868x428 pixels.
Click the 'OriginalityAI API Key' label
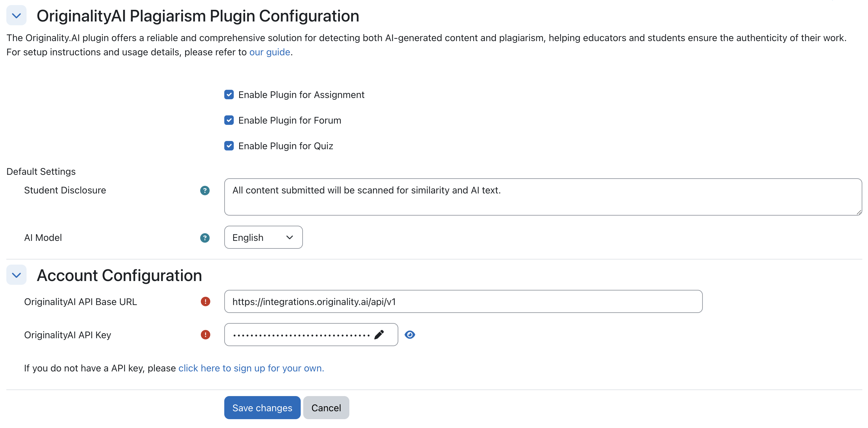[x=67, y=335]
